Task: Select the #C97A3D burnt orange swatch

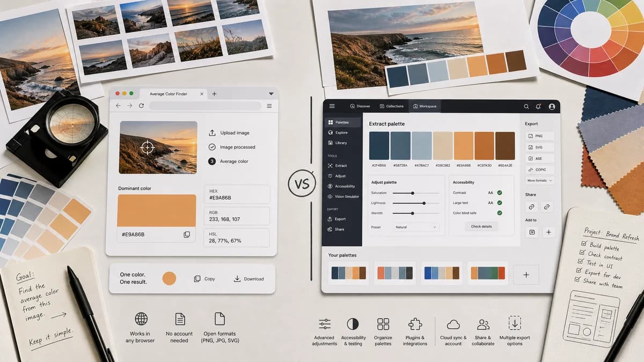Action: point(484,146)
